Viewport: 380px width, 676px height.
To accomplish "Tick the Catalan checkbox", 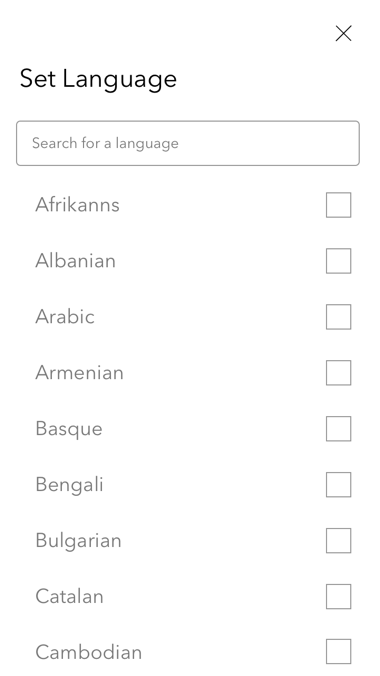I will [339, 597].
